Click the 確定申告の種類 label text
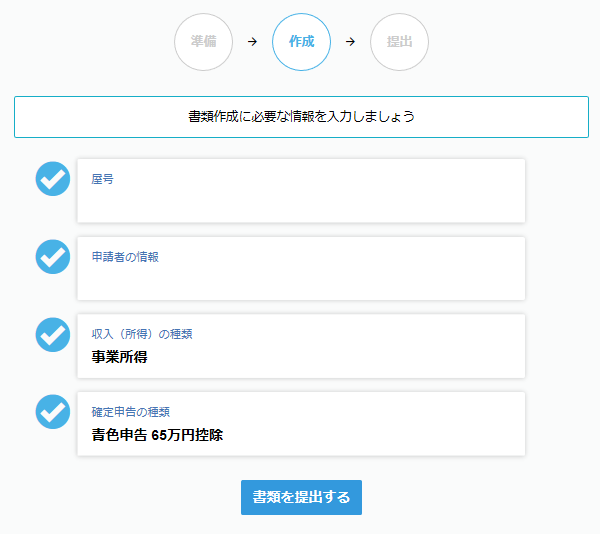This screenshot has height=534, width=600. pyautogui.click(x=130, y=412)
